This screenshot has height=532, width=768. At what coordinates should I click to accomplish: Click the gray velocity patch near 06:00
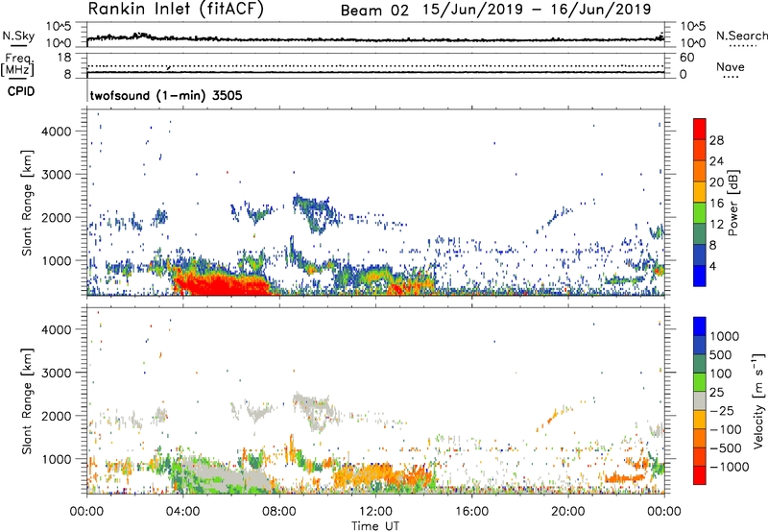click(x=226, y=474)
